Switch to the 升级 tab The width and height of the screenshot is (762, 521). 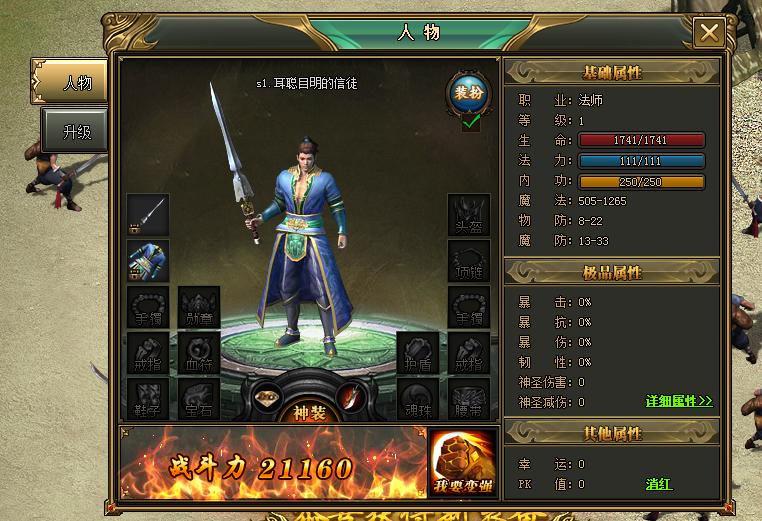74,131
